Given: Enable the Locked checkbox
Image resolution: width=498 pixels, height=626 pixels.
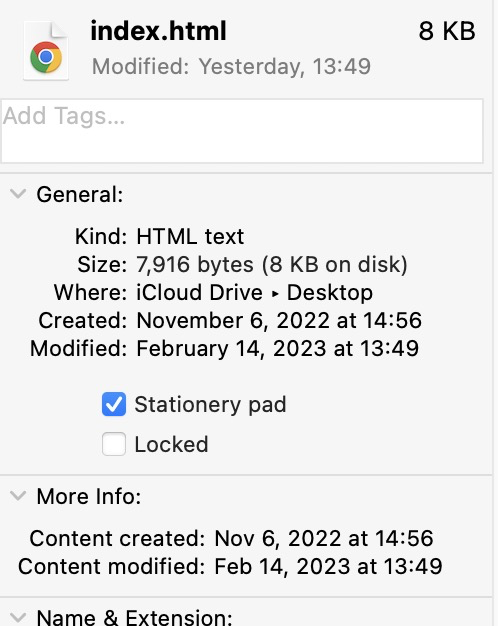Looking at the screenshot, I should pyautogui.click(x=114, y=444).
